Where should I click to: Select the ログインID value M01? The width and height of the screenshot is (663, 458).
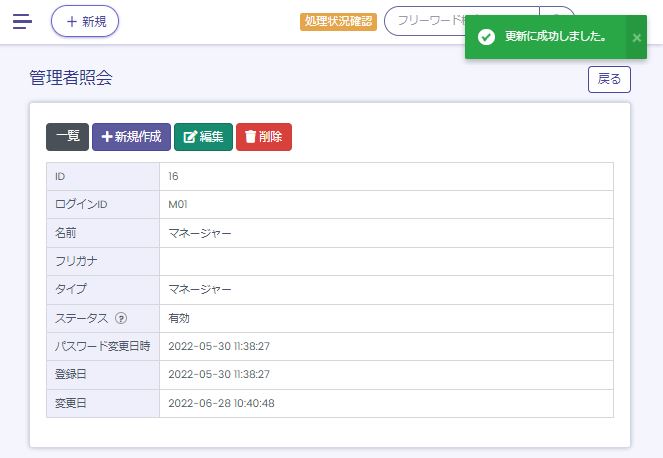point(178,205)
